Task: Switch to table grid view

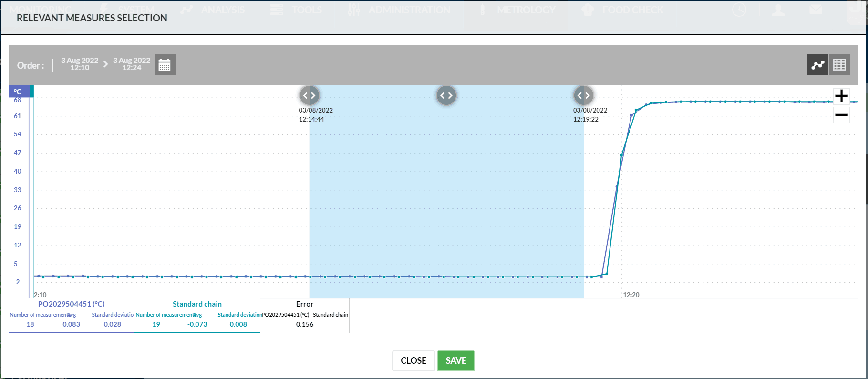Action: [839, 65]
